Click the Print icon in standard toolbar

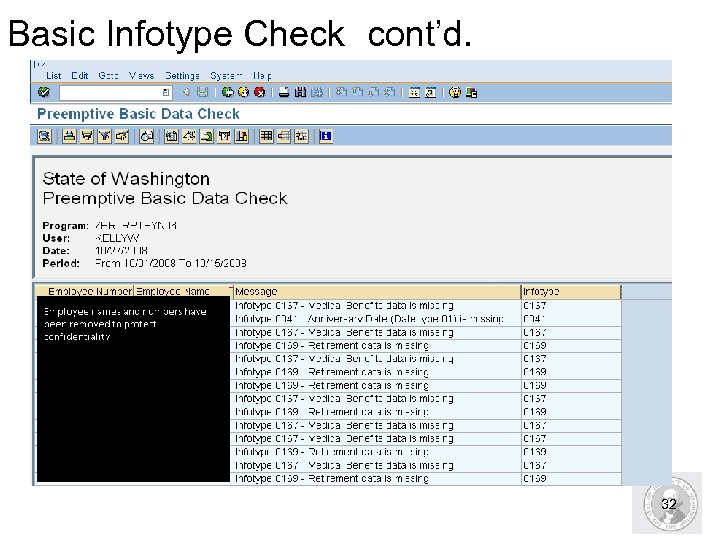pos(284,92)
